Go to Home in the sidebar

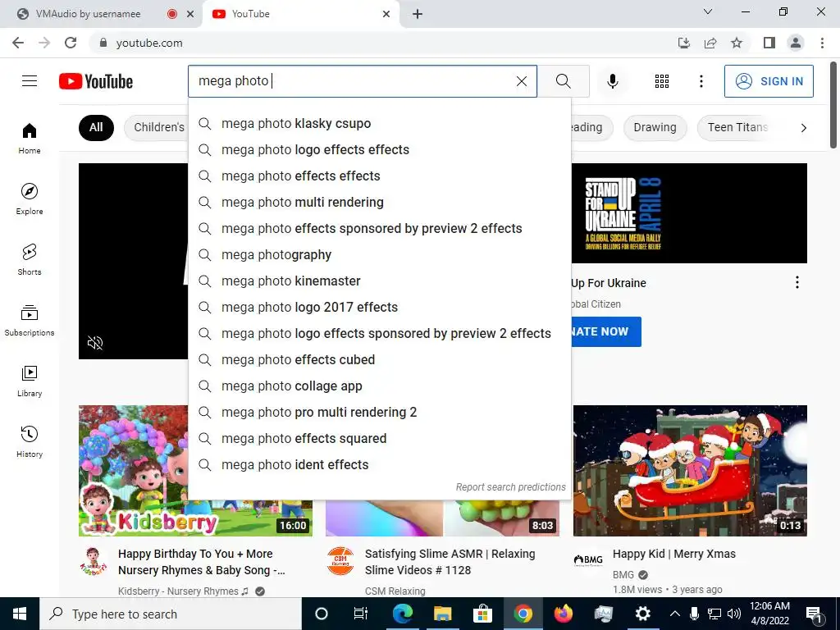30,138
